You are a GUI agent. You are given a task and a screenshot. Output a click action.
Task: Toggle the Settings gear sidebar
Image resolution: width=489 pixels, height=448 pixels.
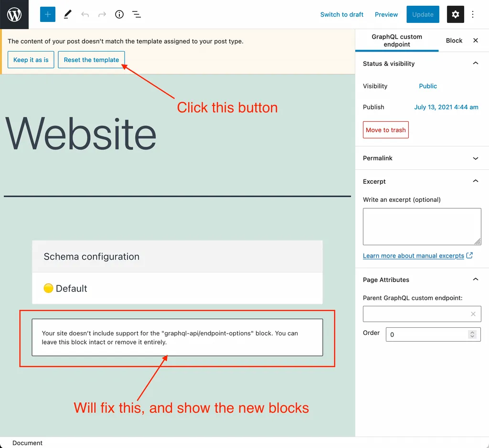(x=455, y=14)
